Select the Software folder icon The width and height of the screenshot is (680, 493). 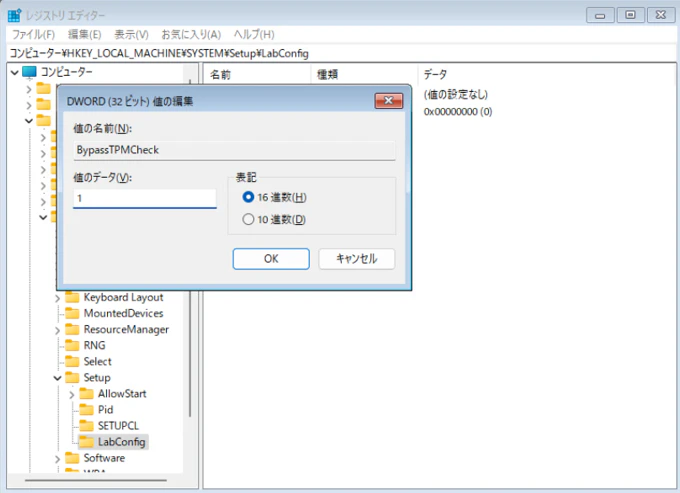click(x=72, y=458)
